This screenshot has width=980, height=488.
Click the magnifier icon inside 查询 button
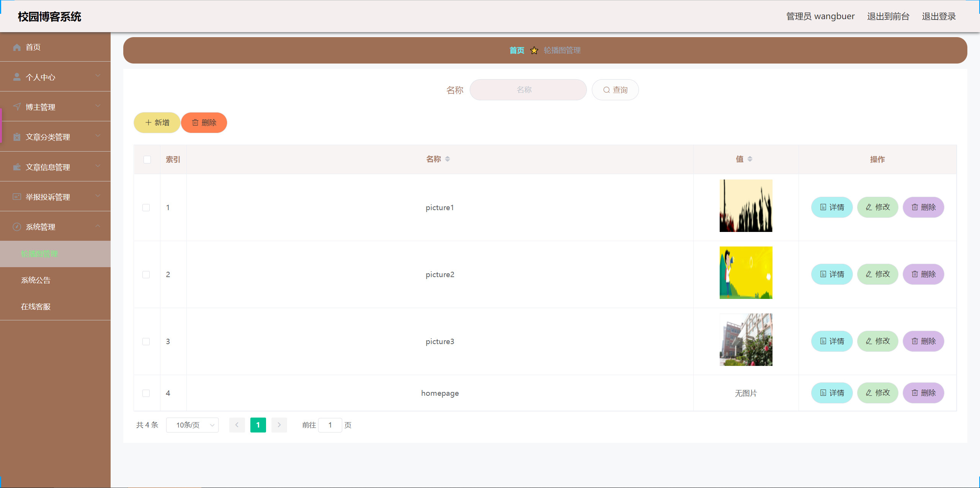(x=606, y=90)
